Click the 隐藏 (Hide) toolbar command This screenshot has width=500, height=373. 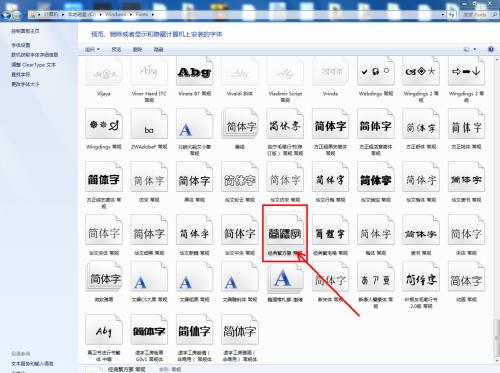pos(158,49)
